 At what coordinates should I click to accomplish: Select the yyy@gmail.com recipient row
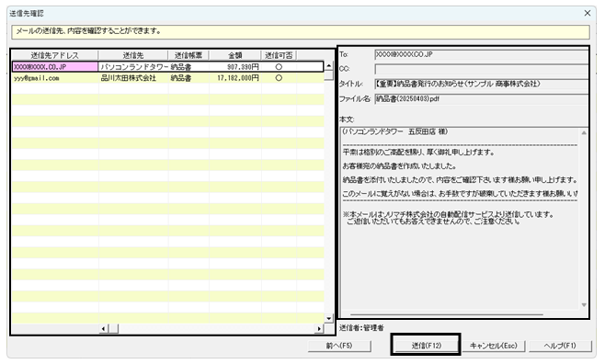168,78
